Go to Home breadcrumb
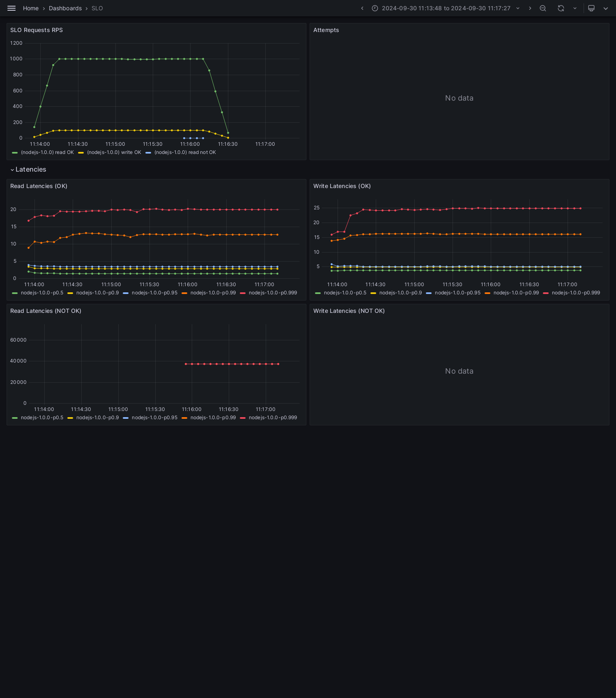The image size is (616, 698). click(x=31, y=8)
